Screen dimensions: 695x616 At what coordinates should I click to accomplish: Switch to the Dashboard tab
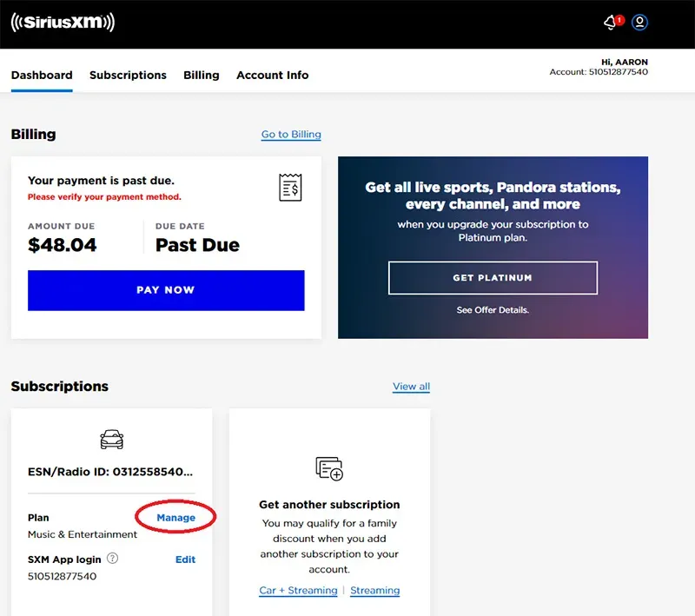click(x=42, y=76)
